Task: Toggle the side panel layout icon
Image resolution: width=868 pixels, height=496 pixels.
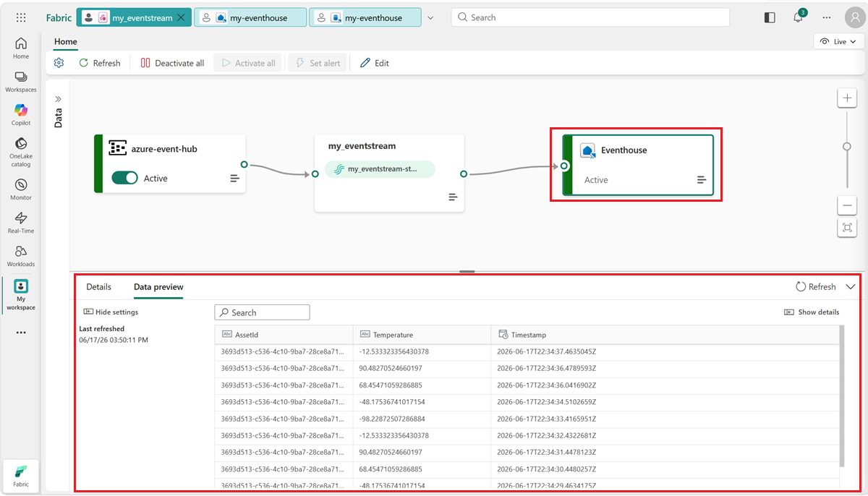Action: (770, 17)
